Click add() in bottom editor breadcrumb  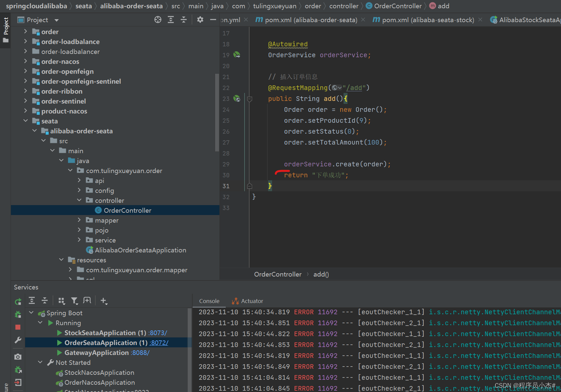tap(321, 274)
